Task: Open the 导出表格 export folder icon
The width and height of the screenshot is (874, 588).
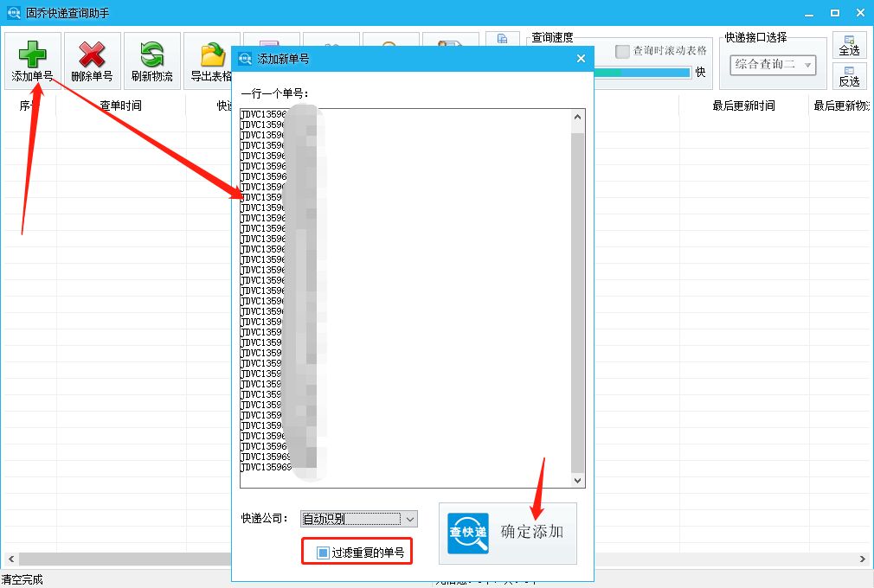Action: click(x=212, y=55)
